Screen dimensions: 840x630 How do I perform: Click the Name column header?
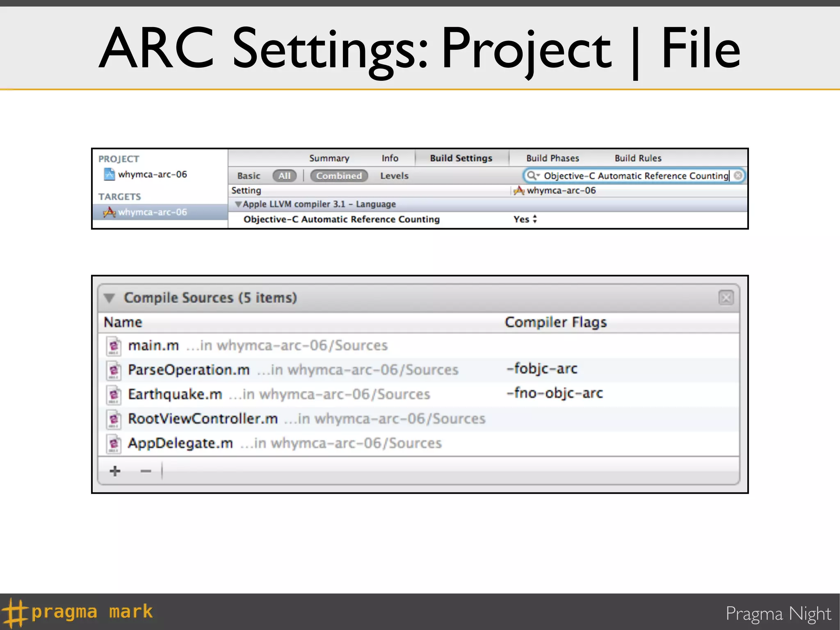[x=123, y=322]
